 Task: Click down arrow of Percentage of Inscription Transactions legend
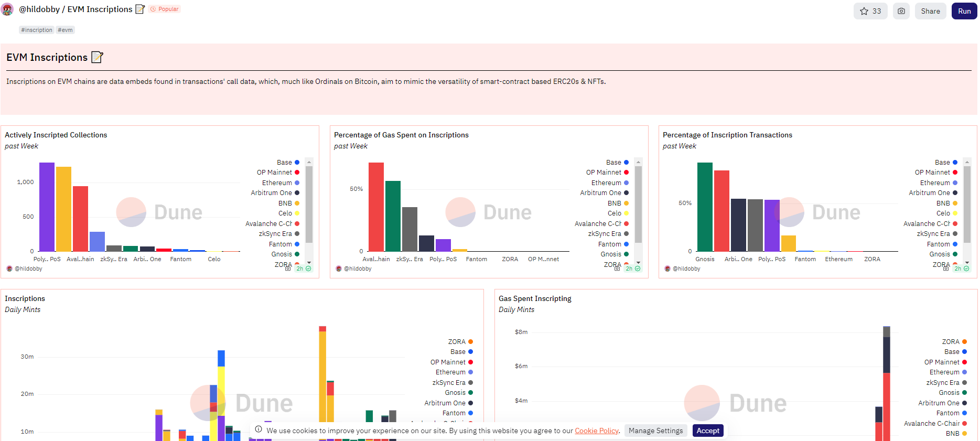967,262
